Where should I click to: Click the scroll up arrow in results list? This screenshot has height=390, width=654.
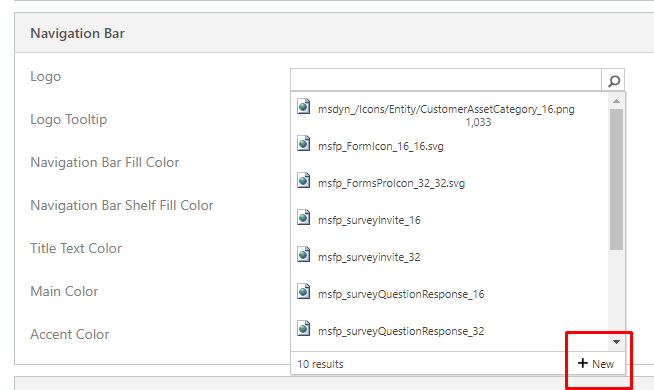pyautogui.click(x=616, y=101)
